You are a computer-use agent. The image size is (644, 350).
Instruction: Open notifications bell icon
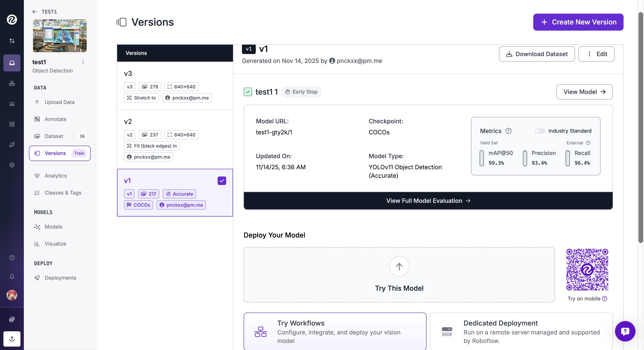[12, 276]
